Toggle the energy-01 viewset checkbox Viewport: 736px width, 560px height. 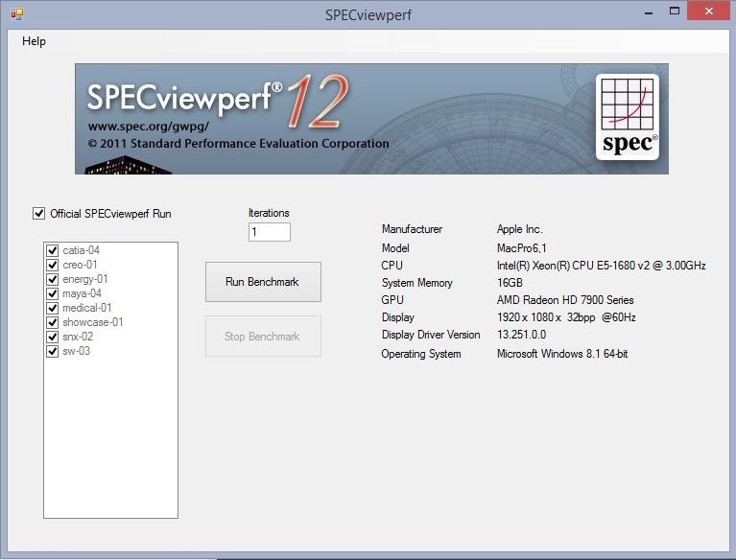[52, 280]
